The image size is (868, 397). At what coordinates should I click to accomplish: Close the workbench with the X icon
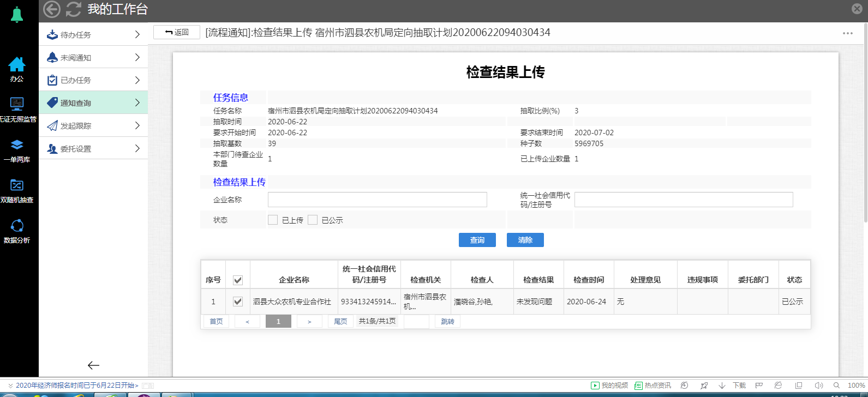(x=857, y=9)
